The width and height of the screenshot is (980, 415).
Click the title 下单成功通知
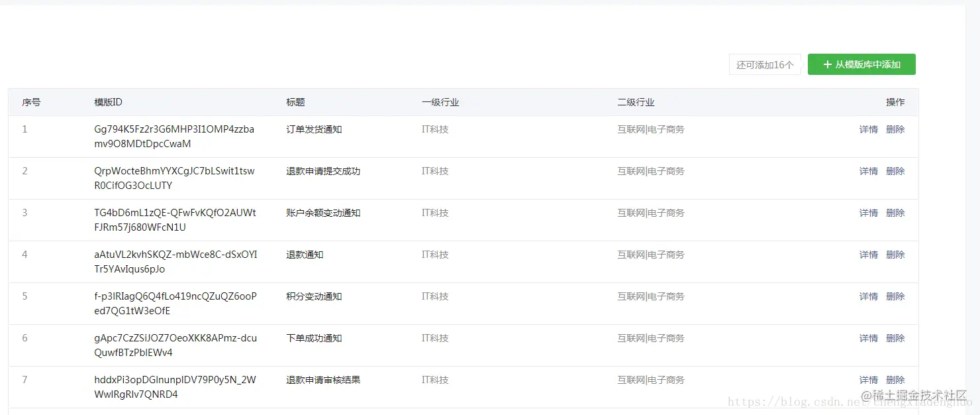tap(314, 338)
